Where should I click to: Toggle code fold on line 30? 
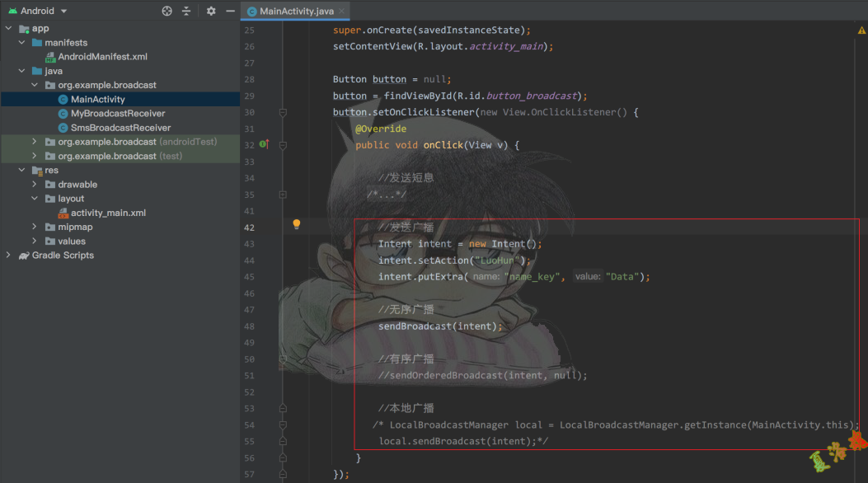coord(283,112)
